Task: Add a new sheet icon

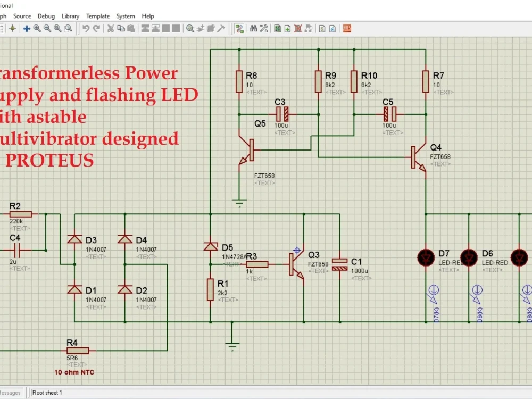Action: [287, 29]
